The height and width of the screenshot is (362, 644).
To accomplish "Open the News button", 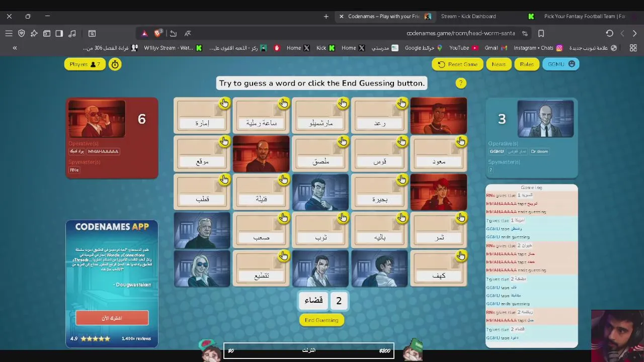I will pos(499,64).
